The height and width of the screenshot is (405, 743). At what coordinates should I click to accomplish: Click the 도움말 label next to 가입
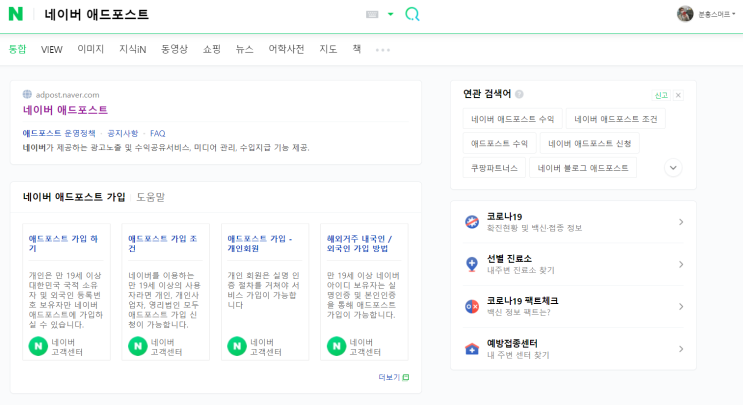click(x=150, y=197)
